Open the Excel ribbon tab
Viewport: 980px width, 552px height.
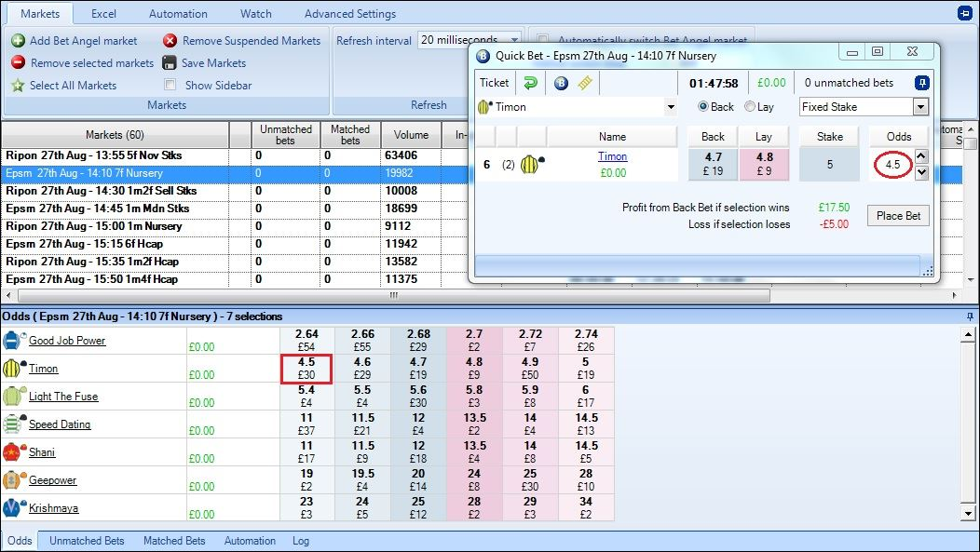pyautogui.click(x=103, y=13)
